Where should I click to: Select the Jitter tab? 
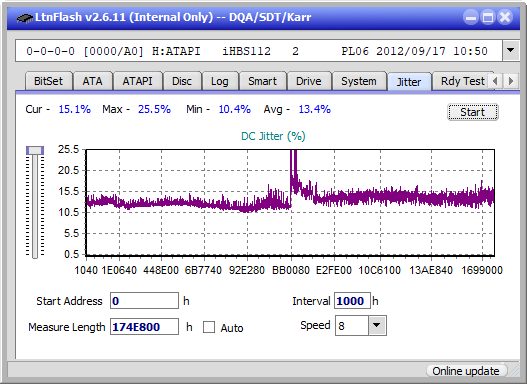point(409,82)
